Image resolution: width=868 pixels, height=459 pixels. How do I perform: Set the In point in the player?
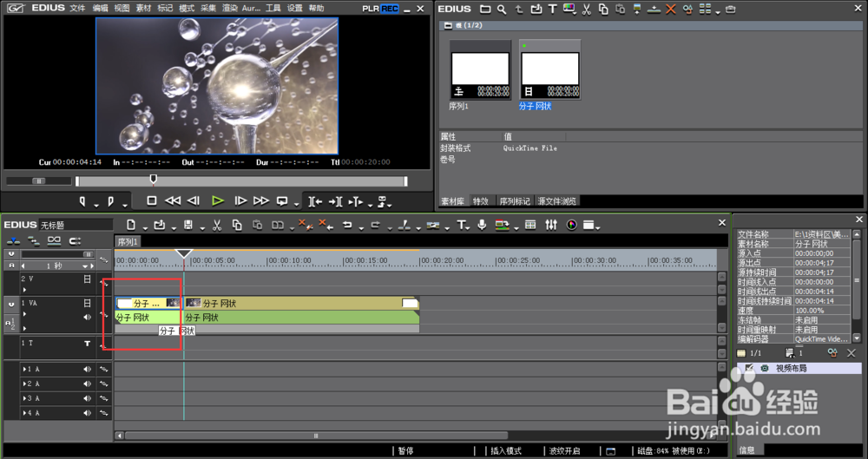(82, 201)
